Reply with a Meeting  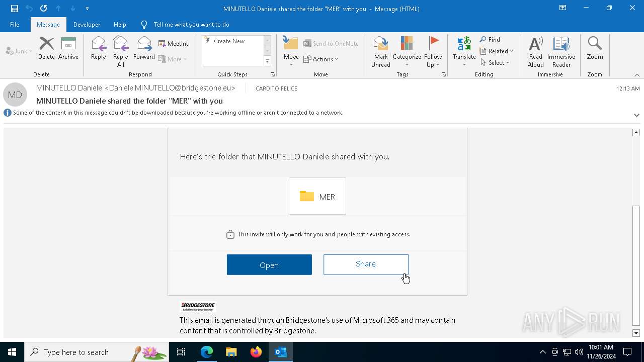pos(174,44)
